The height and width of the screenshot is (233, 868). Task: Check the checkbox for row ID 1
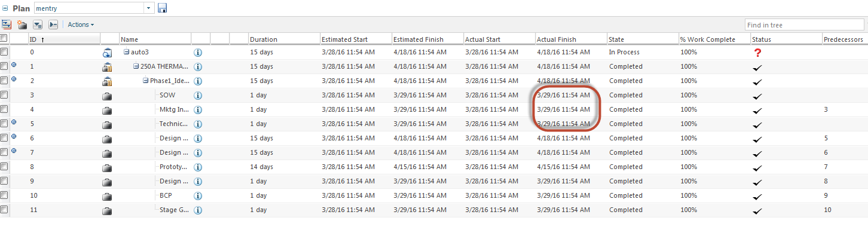click(x=4, y=66)
